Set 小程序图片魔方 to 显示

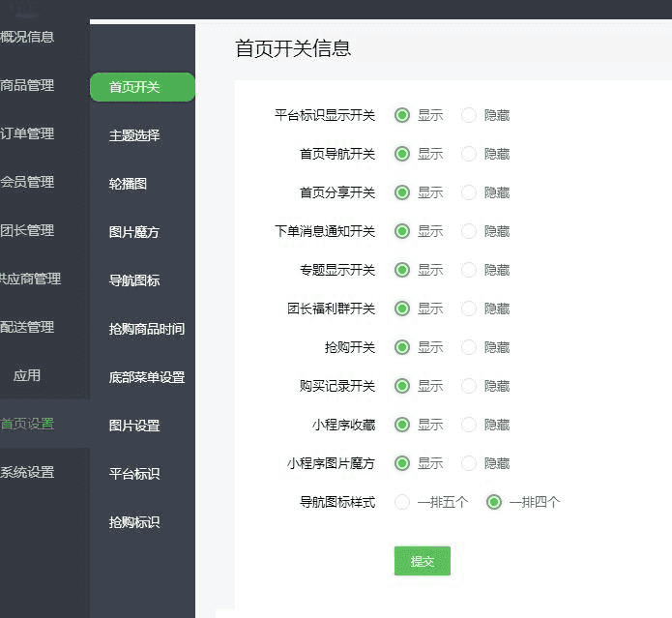point(402,463)
